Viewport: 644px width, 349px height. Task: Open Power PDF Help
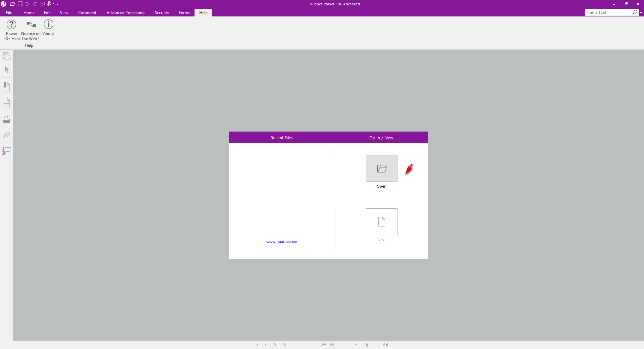tap(11, 30)
